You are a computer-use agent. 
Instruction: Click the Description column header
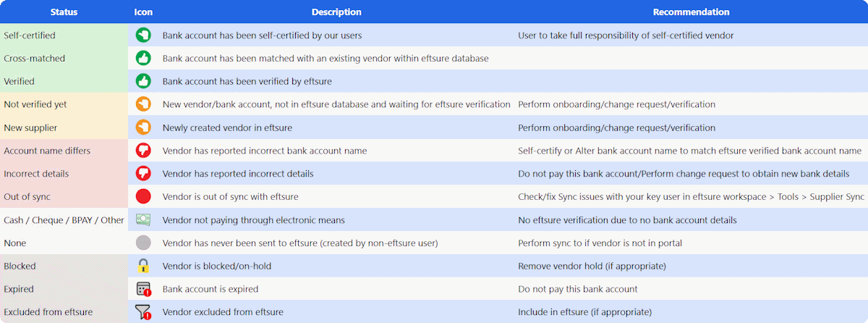click(336, 12)
